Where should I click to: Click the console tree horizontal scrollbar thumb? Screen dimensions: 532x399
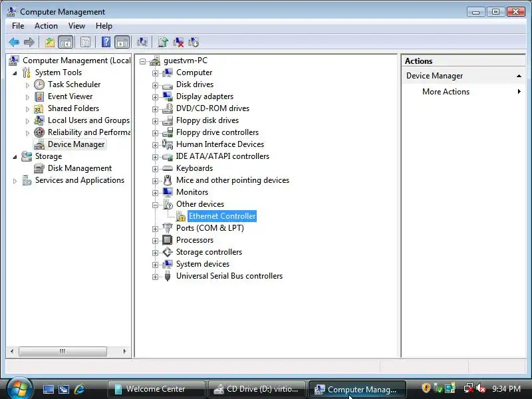tap(63, 351)
